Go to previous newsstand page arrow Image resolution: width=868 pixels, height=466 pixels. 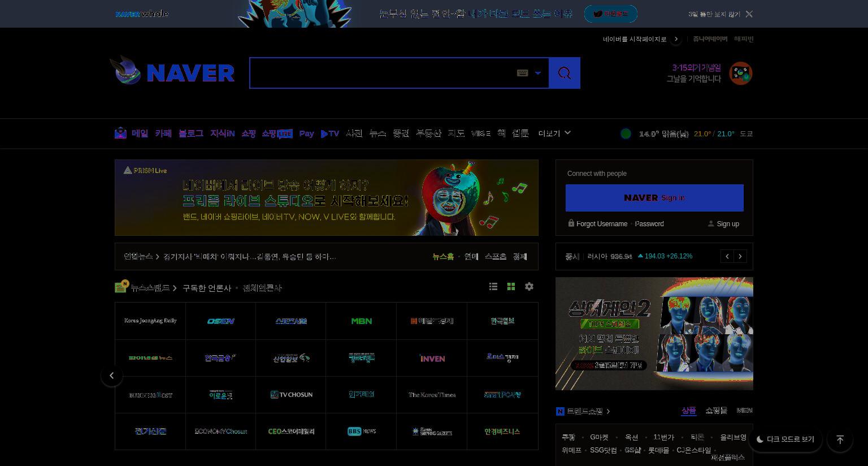coord(112,376)
